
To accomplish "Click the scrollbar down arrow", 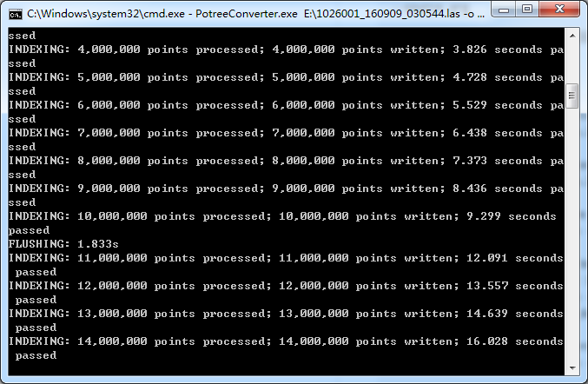I will 572,367.
